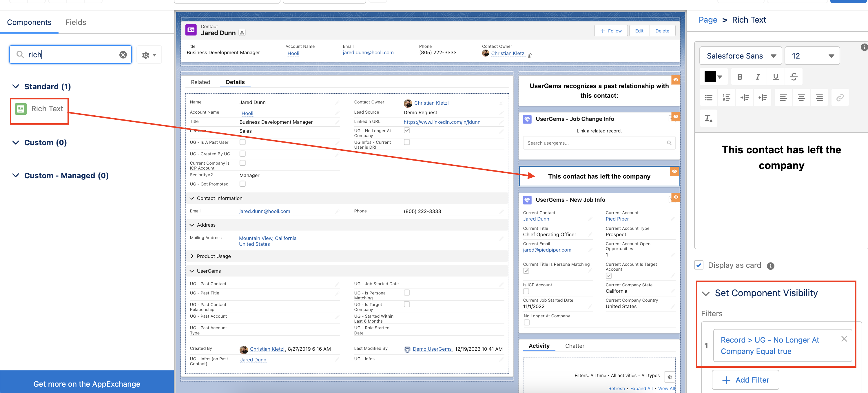Open the Details tab
868x393 pixels.
[x=235, y=82]
